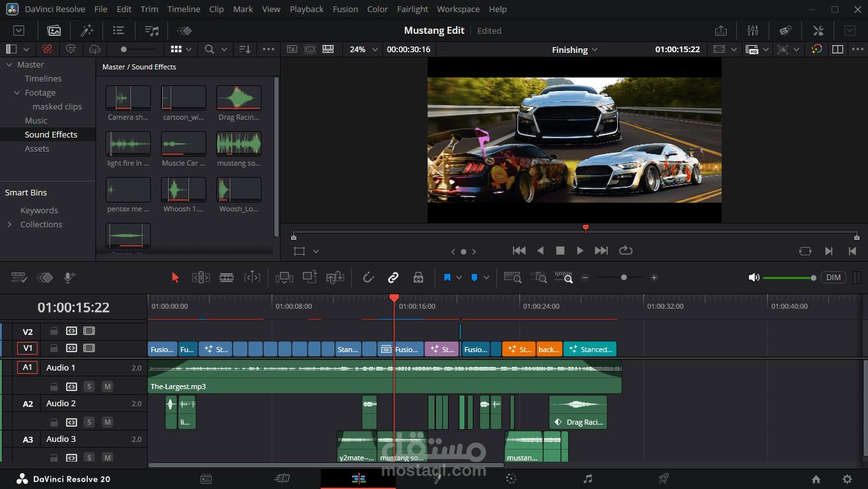This screenshot has width=868, height=489.
Task: Select the Drag Racing sound effect thumbnail
Action: coord(239,99)
